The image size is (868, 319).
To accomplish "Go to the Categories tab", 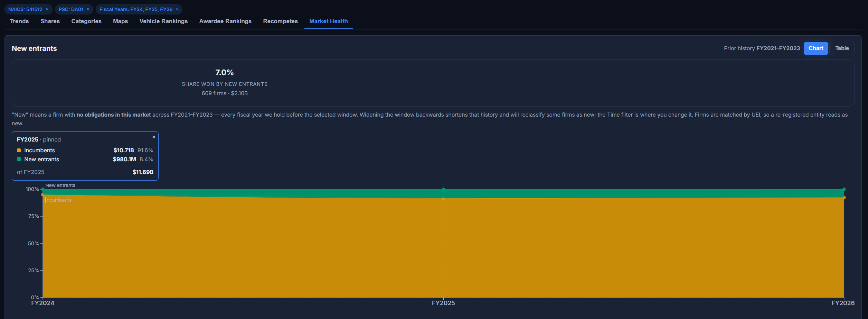I will click(x=86, y=21).
